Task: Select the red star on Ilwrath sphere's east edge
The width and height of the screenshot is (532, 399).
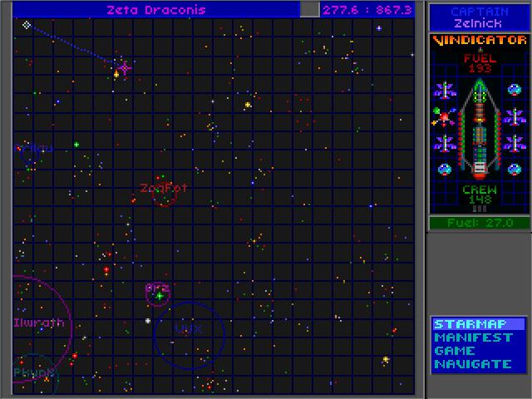Action: (75, 356)
